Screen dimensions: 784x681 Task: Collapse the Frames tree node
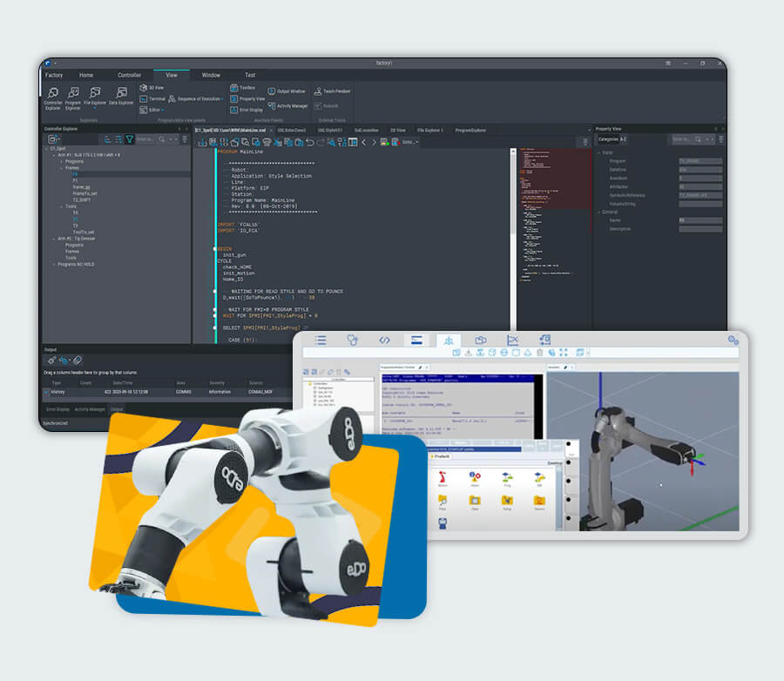tap(61, 168)
